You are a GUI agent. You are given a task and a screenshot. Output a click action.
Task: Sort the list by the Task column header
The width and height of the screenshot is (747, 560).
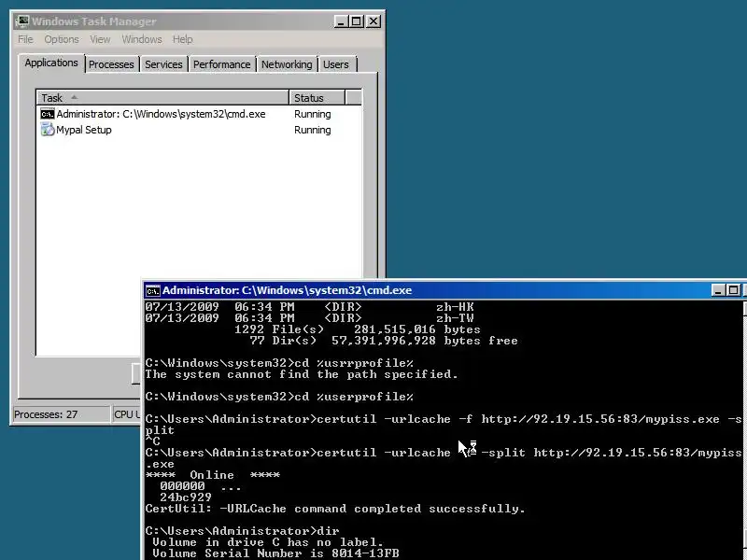pyautogui.click(x=162, y=98)
